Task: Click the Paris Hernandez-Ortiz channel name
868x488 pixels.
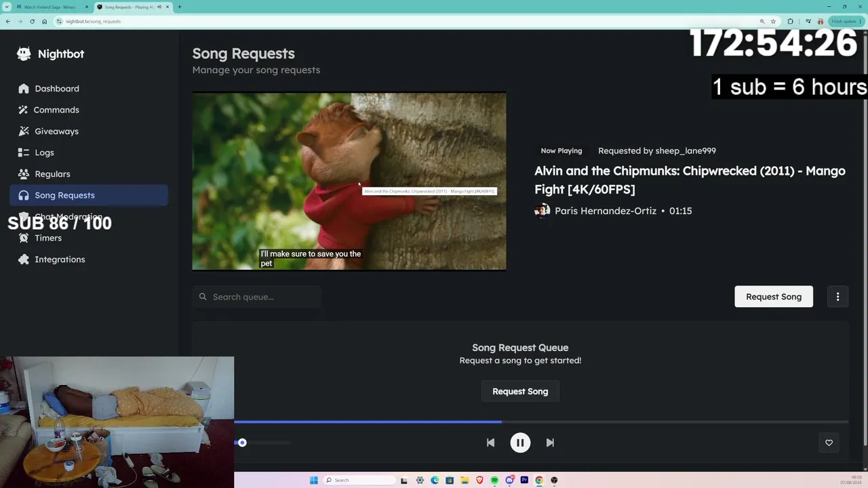Action: [606, 211]
